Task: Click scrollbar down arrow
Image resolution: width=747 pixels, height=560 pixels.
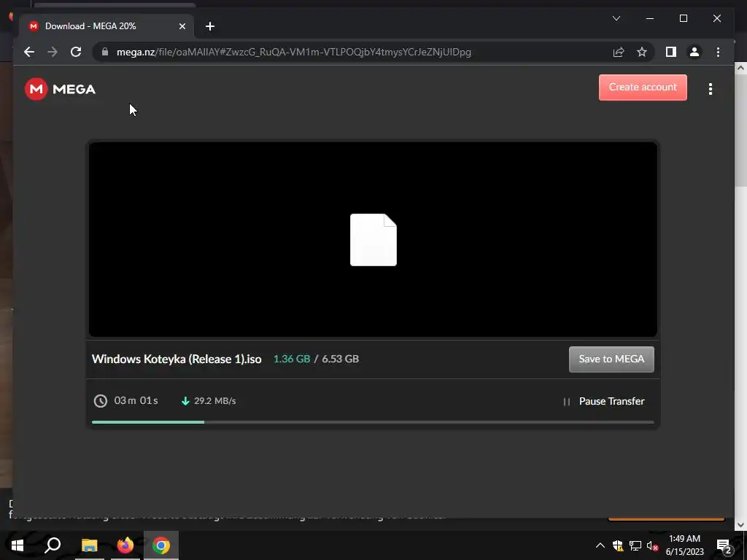Action: [x=740, y=525]
